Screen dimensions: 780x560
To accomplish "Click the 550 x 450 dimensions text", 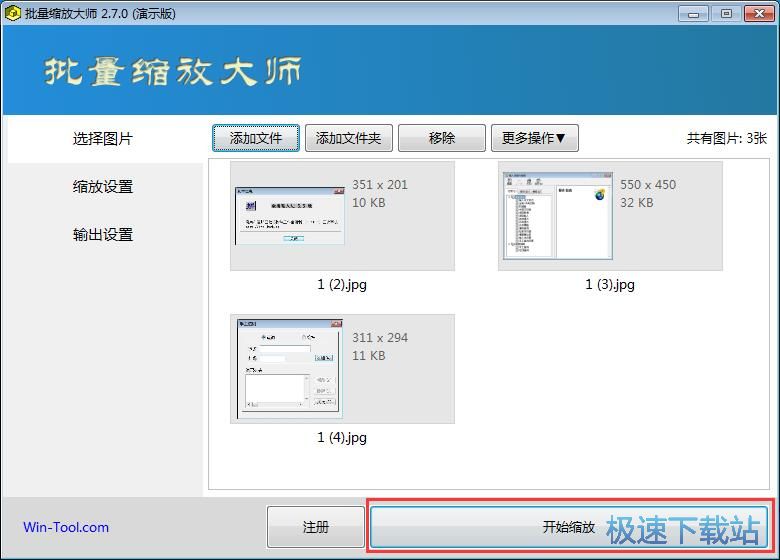I will 648,185.
